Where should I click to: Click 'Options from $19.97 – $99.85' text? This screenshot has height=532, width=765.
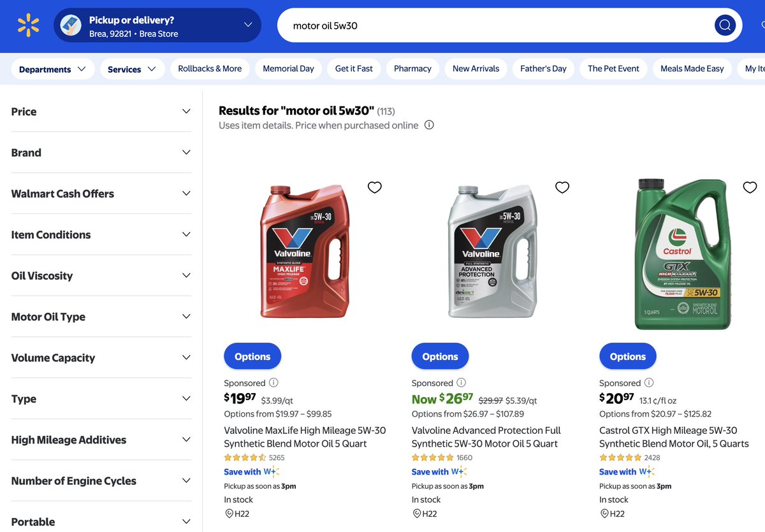pos(278,414)
